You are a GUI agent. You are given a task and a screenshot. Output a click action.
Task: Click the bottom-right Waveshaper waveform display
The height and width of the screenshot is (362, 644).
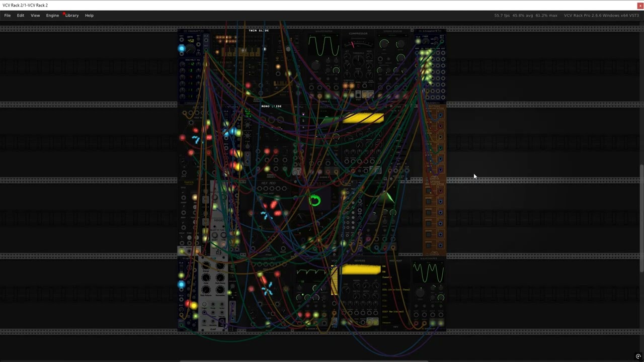[x=429, y=273]
